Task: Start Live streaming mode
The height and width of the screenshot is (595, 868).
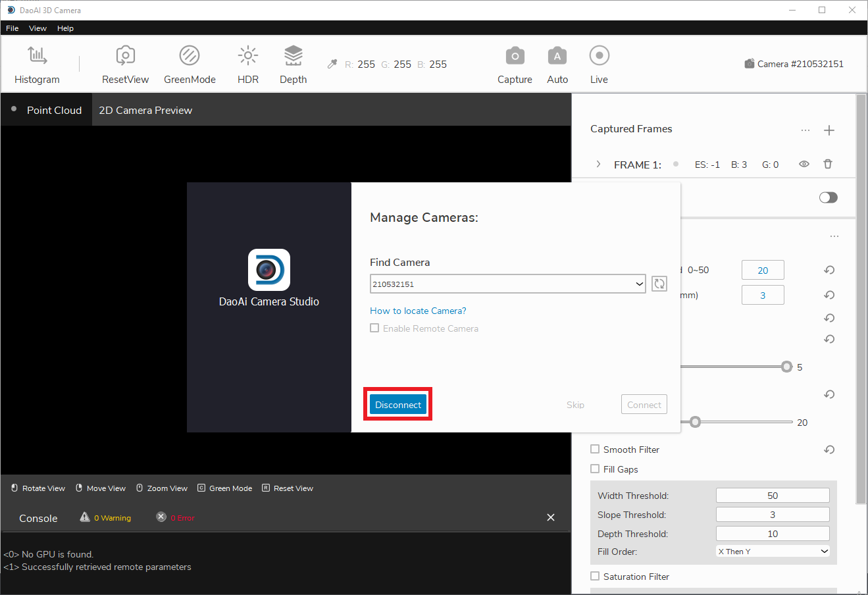Action: tap(599, 56)
